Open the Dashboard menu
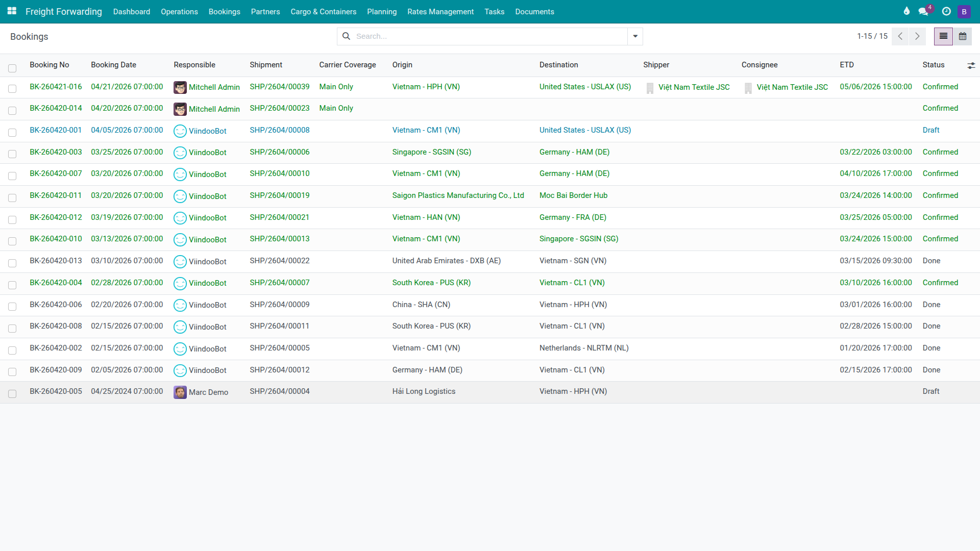Screen dimensions: 980x551 pyautogui.click(x=132, y=11)
